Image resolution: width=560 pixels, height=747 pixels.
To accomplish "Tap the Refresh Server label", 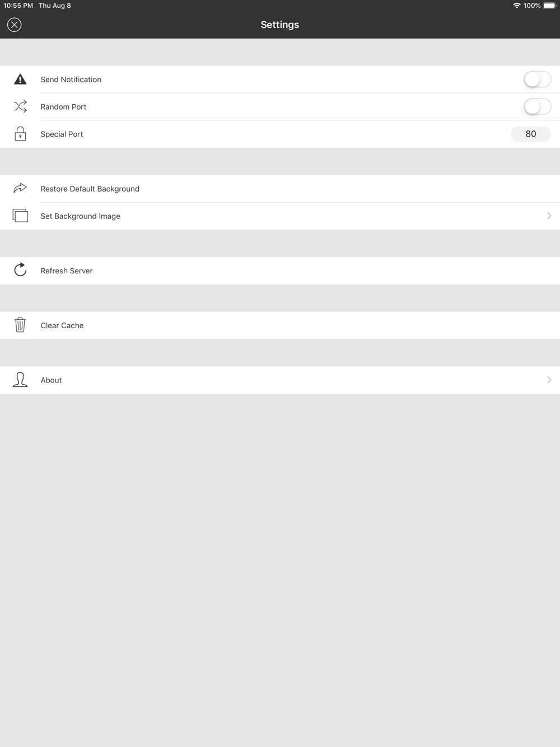I will tap(67, 270).
